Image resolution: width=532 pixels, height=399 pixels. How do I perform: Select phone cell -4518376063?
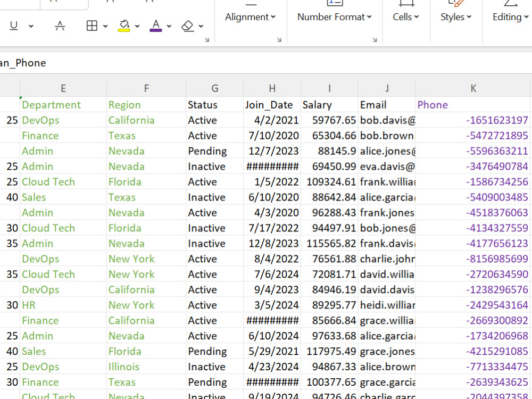pos(473,213)
